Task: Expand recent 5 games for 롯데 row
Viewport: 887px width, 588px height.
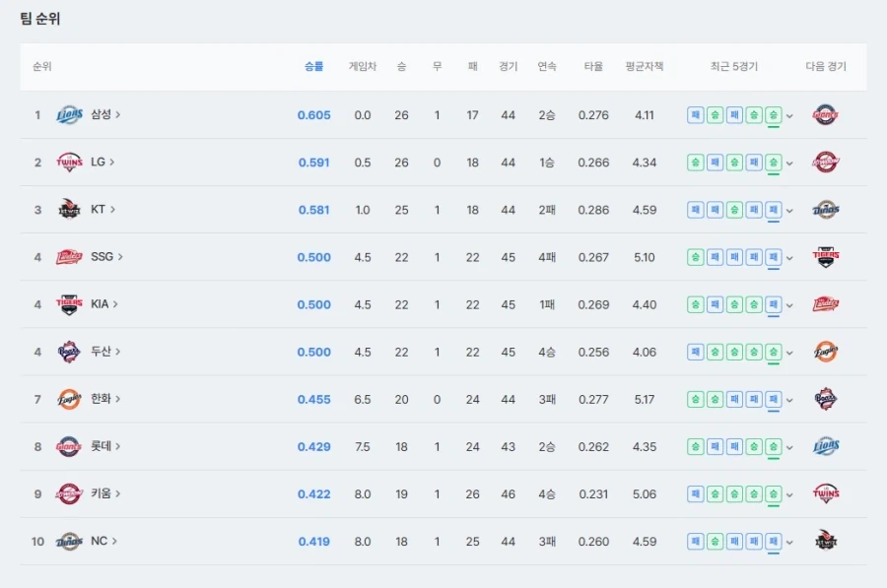Action: tap(789, 448)
